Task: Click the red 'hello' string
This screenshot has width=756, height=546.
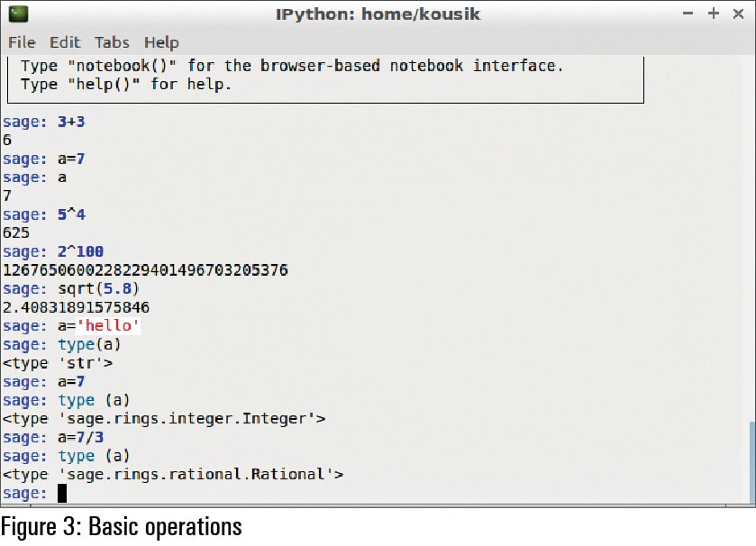Action: pyautogui.click(x=108, y=326)
